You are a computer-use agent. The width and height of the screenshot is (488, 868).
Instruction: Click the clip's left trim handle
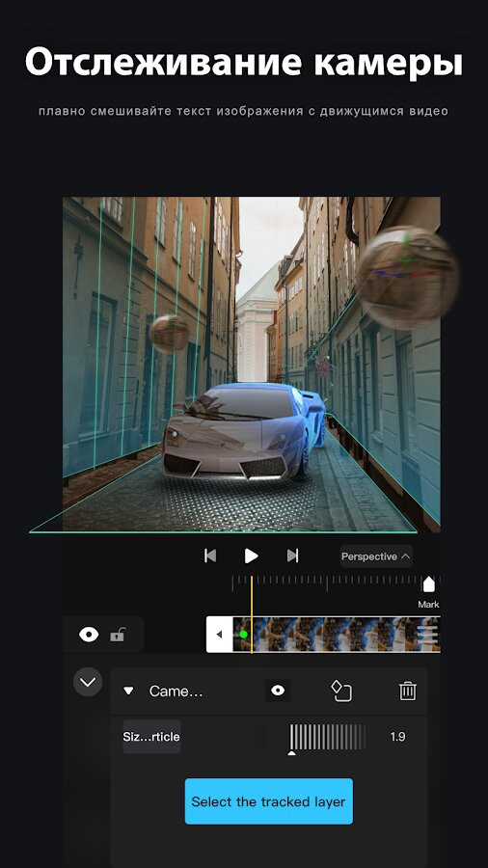(220, 635)
